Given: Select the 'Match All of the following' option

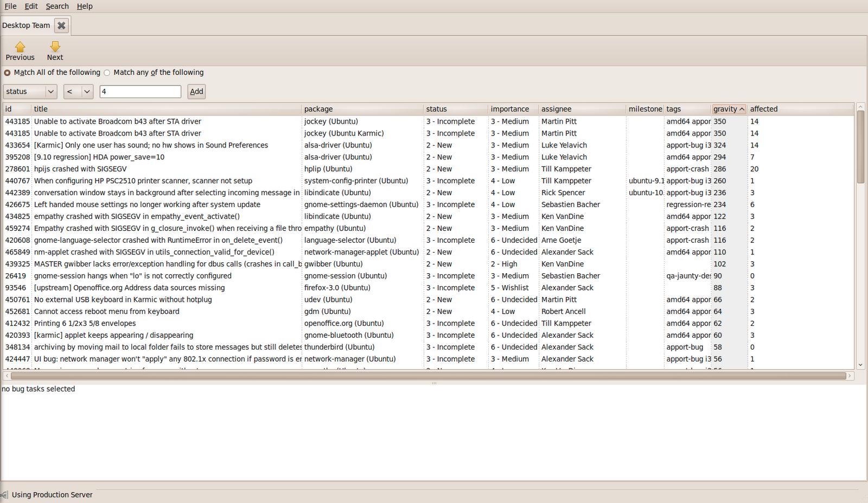Looking at the screenshot, I should click(52, 73).
